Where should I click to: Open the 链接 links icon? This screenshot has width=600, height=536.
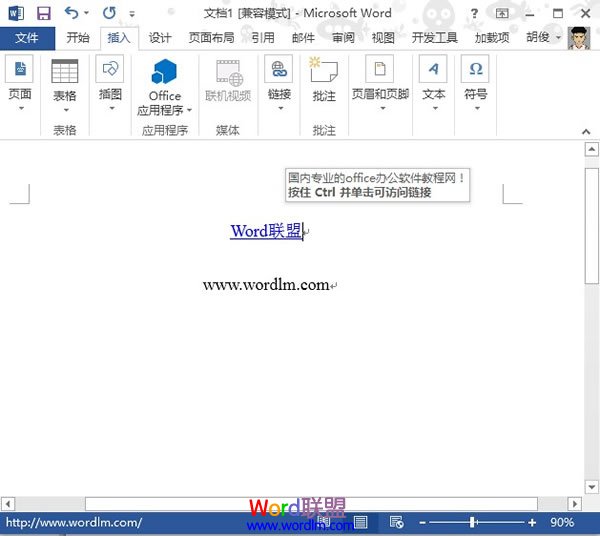(x=279, y=72)
